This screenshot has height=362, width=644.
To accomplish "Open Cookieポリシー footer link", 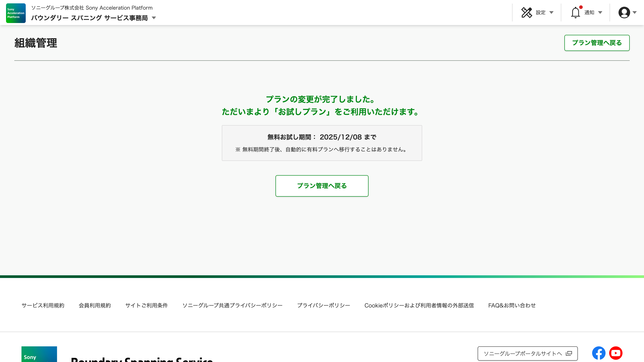I will pyautogui.click(x=419, y=305).
